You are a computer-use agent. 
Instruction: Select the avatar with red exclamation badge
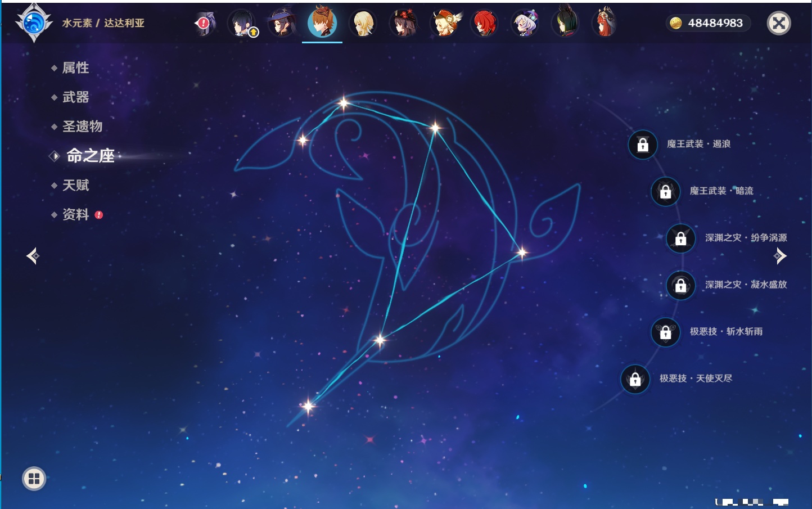point(205,24)
